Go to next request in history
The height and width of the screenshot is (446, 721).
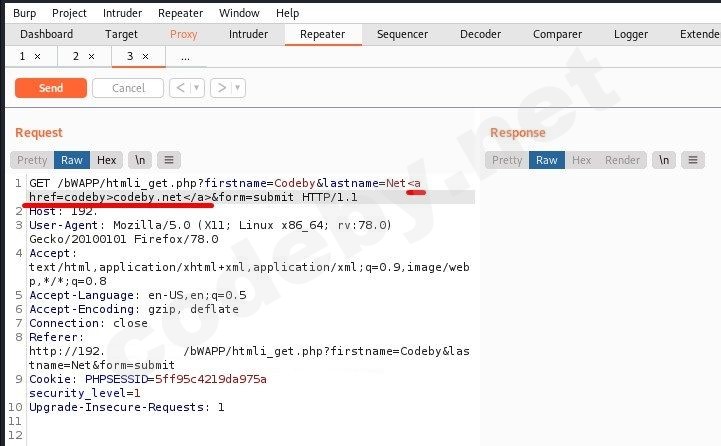point(222,88)
